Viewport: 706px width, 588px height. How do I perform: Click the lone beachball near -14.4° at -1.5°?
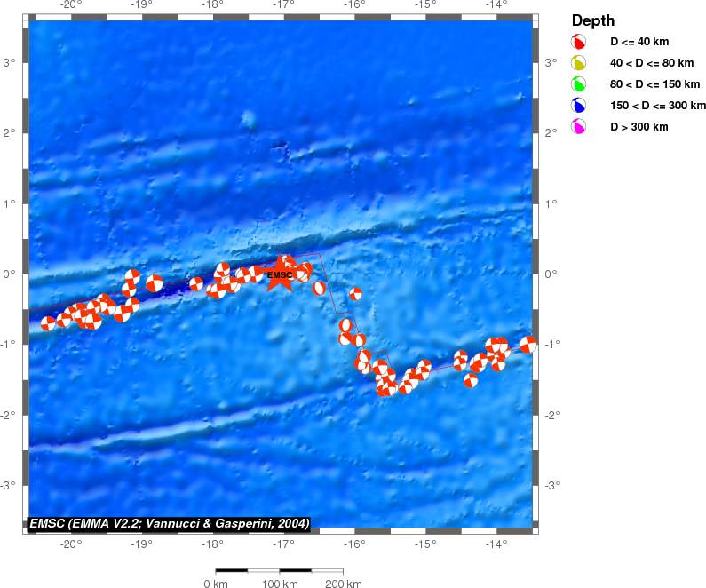point(471,380)
